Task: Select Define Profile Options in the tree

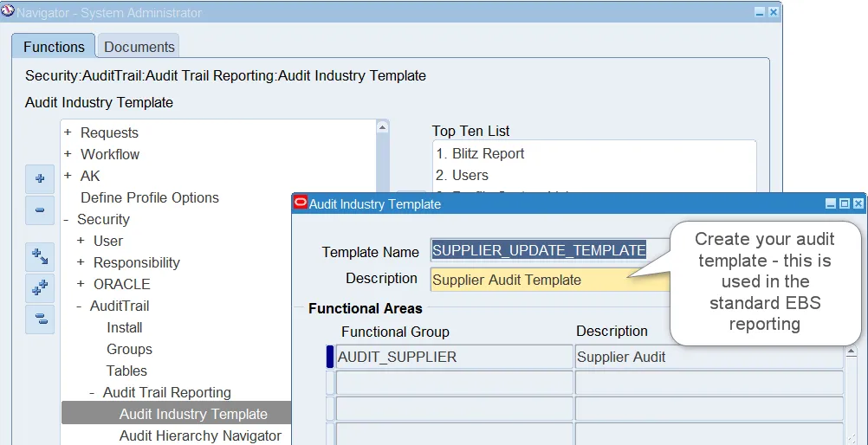Action: 150,197
